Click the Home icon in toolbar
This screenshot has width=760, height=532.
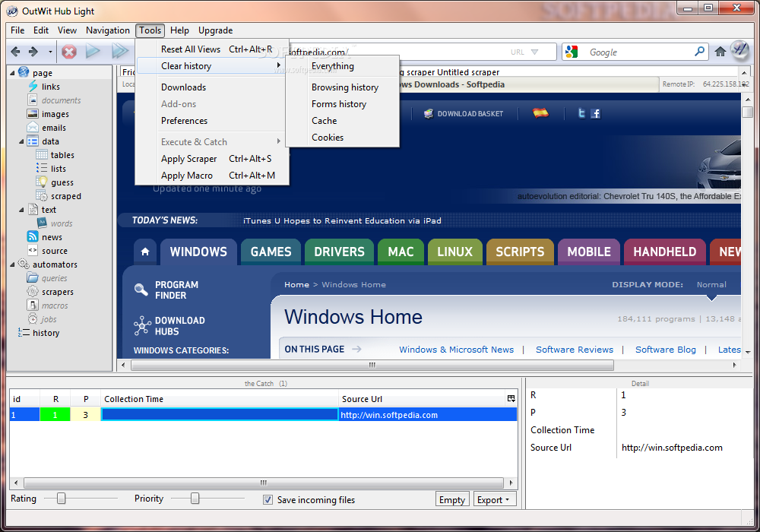(720, 52)
